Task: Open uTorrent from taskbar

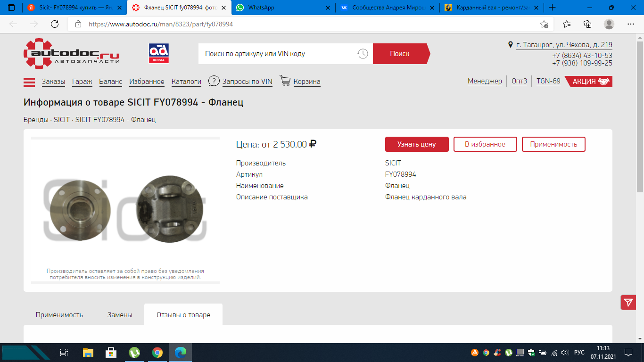Action: coord(134,353)
